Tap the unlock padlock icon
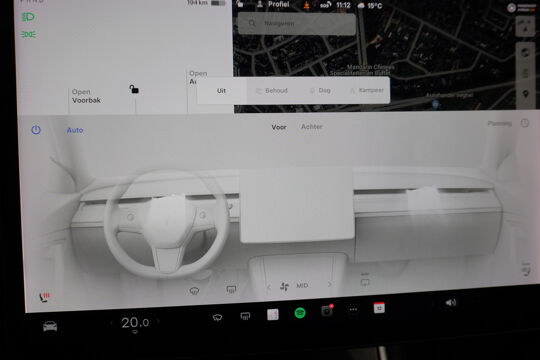540x360 pixels. [134, 89]
